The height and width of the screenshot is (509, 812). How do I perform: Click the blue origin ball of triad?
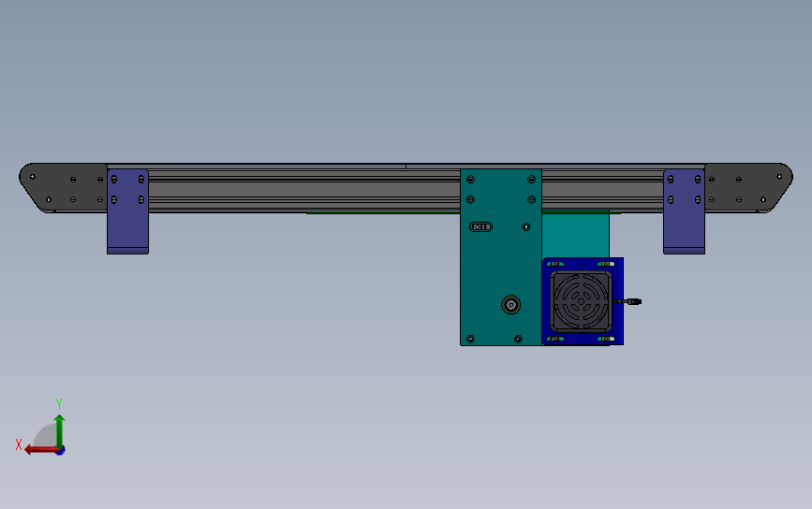[x=61, y=451]
